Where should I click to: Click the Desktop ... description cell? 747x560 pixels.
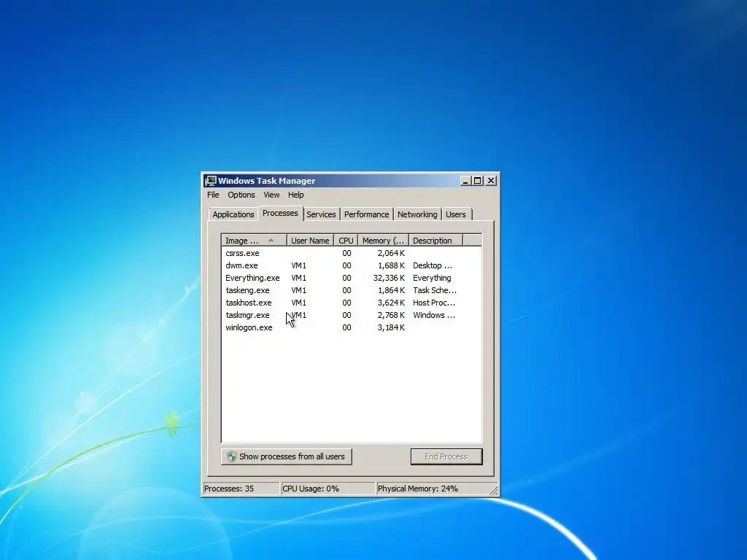(x=433, y=265)
